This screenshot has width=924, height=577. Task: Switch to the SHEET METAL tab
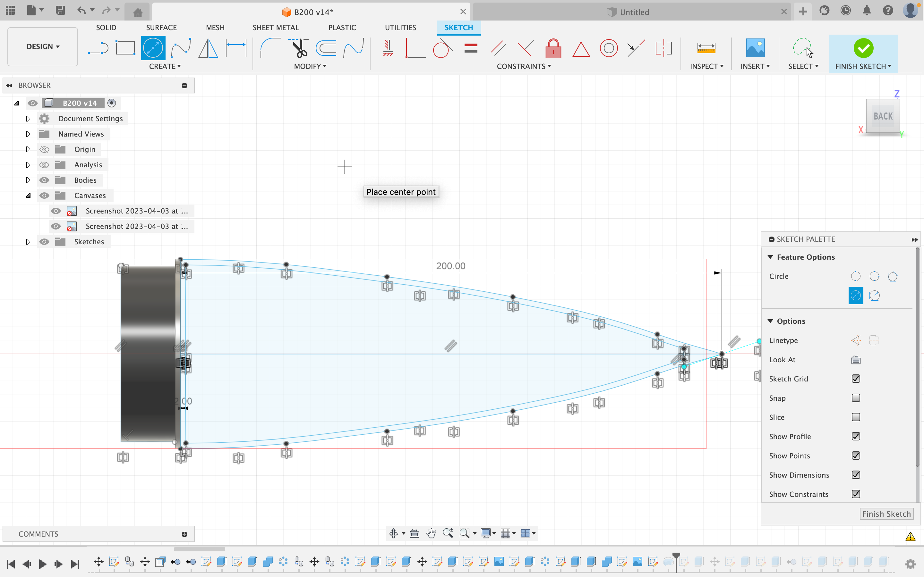[x=276, y=27]
